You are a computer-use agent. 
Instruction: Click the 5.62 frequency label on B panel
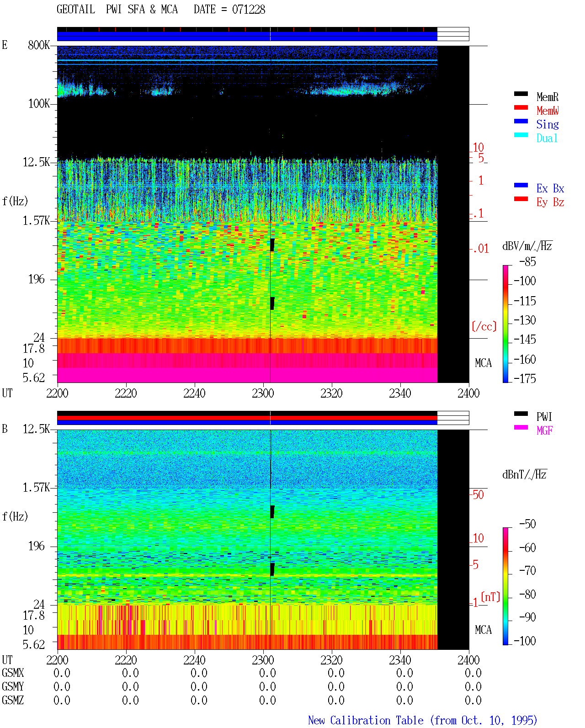coord(34,645)
